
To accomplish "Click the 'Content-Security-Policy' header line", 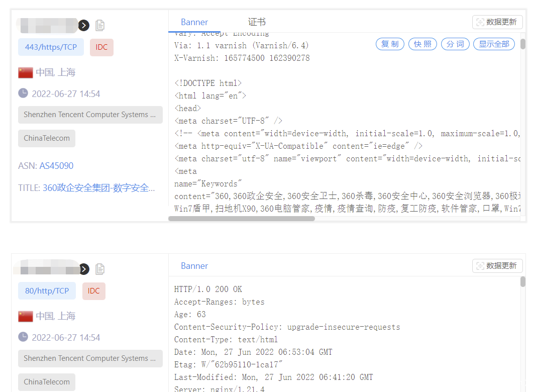I will [x=287, y=327].
